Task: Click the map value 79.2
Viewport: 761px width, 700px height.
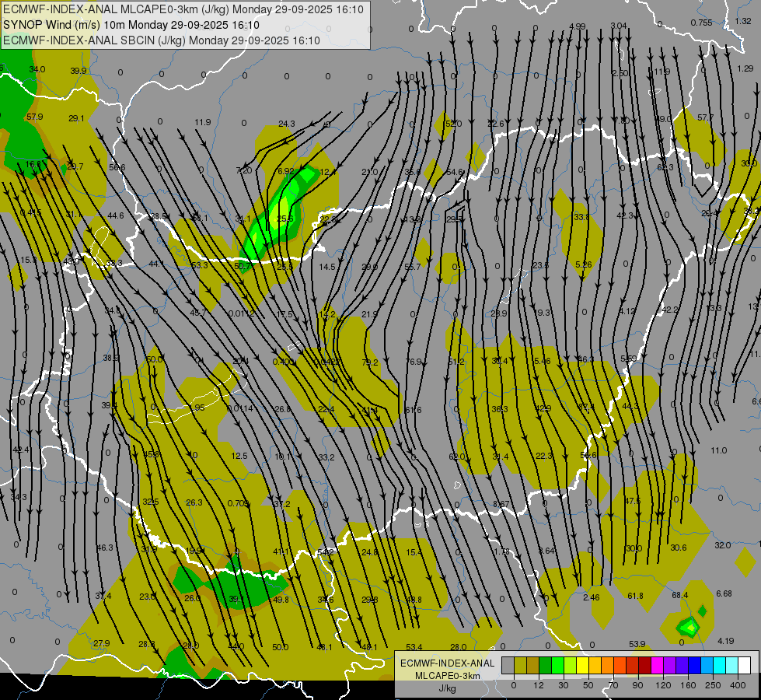Action: pos(370,362)
